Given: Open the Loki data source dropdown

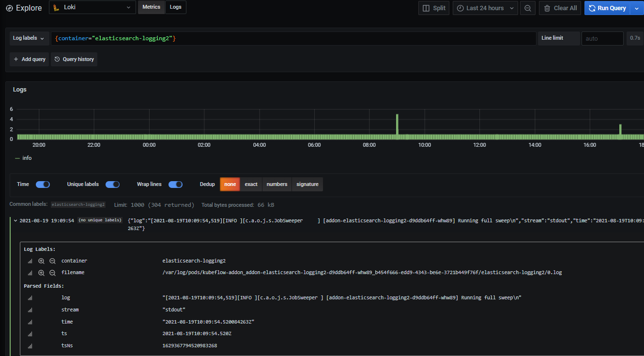Looking at the screenshot, I should 92,8.
